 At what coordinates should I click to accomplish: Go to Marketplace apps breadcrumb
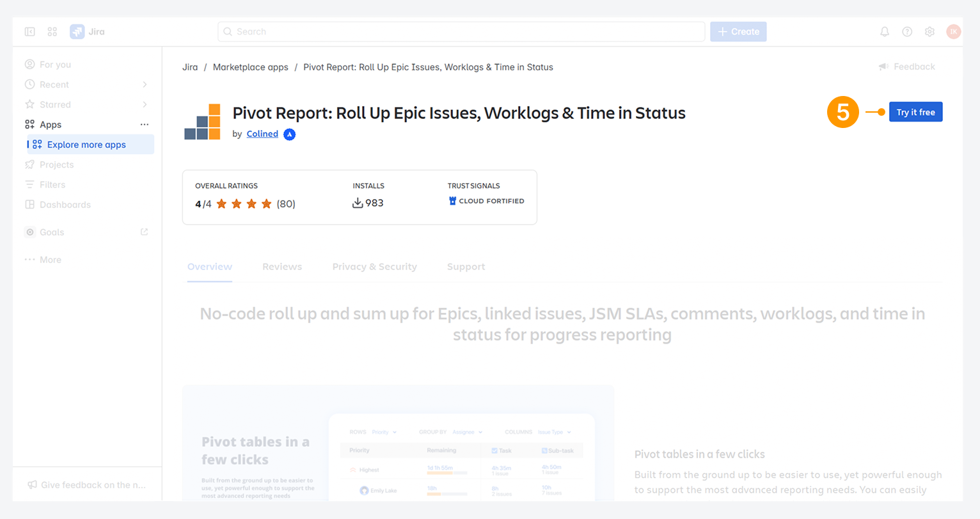[x=251, y=67]
